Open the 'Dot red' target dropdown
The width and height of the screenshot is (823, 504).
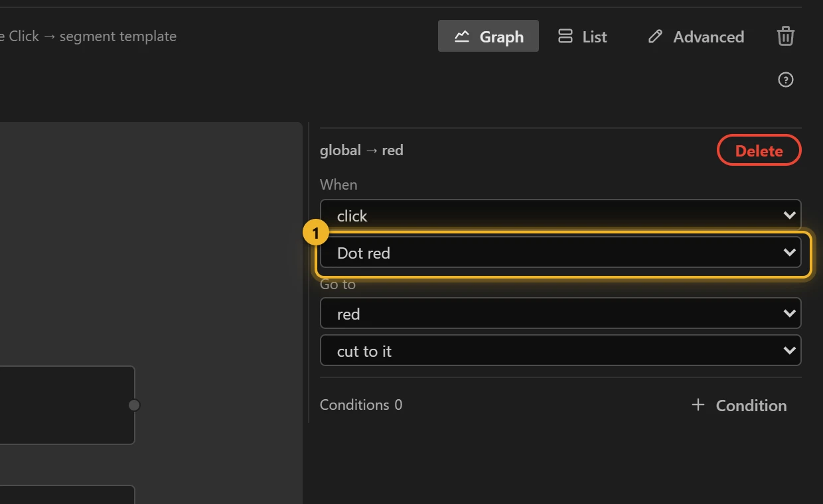click(561, 253)
